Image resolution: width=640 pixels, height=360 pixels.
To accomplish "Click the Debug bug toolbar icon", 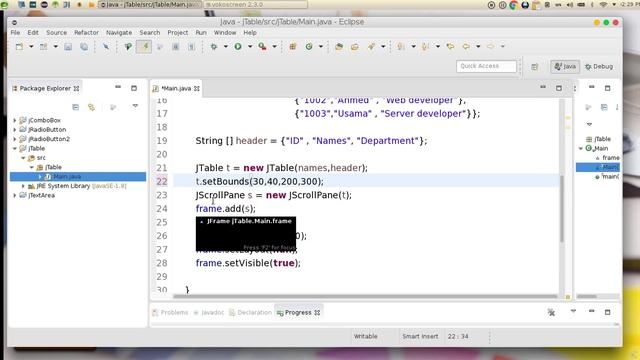I will coord(213,47).
